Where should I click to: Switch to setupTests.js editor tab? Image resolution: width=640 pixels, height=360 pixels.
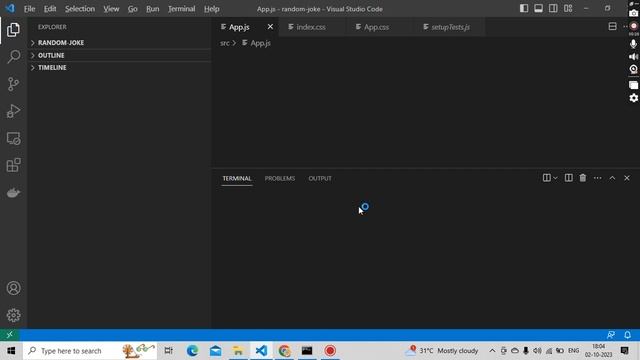[450, 27]
